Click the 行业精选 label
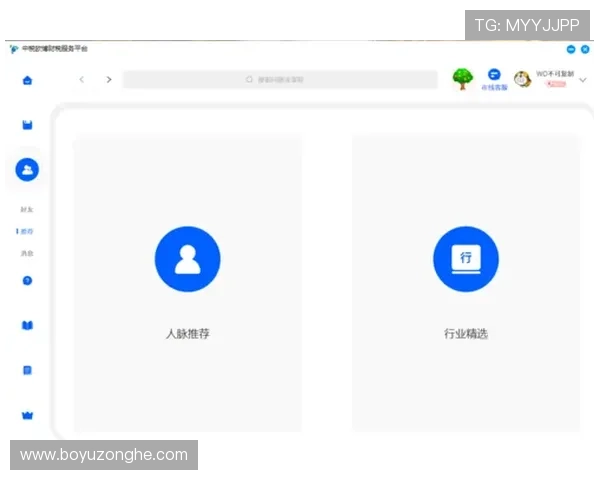The width and height of the screenshot is (600, 480). click(x=466, y=334)
